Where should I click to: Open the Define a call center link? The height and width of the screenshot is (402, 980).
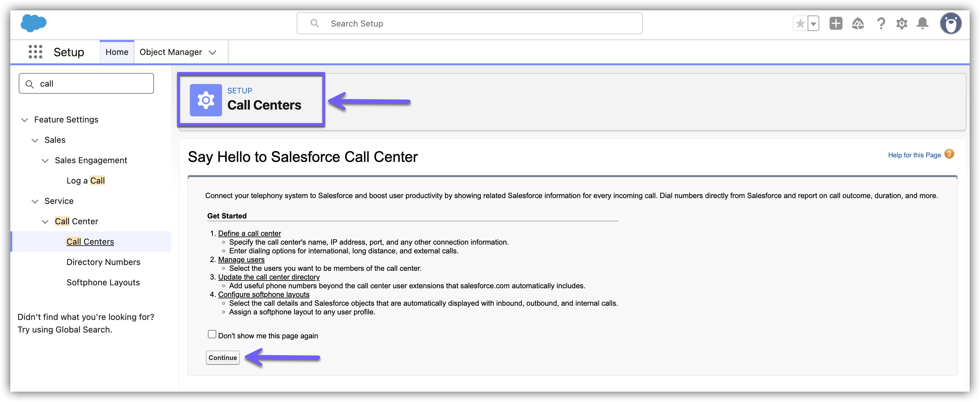point(249,233)
